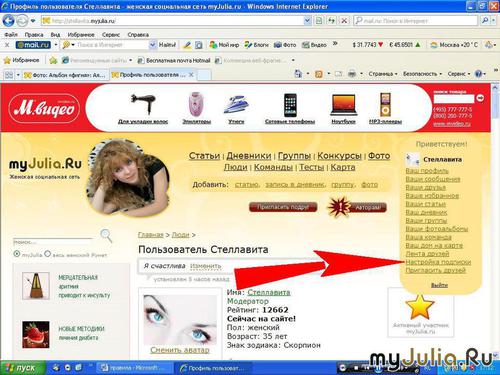Viewport: 500px width, 375px height.
Task: Click the IE Home toolbar icon
Action: click(x=298, y=74)
